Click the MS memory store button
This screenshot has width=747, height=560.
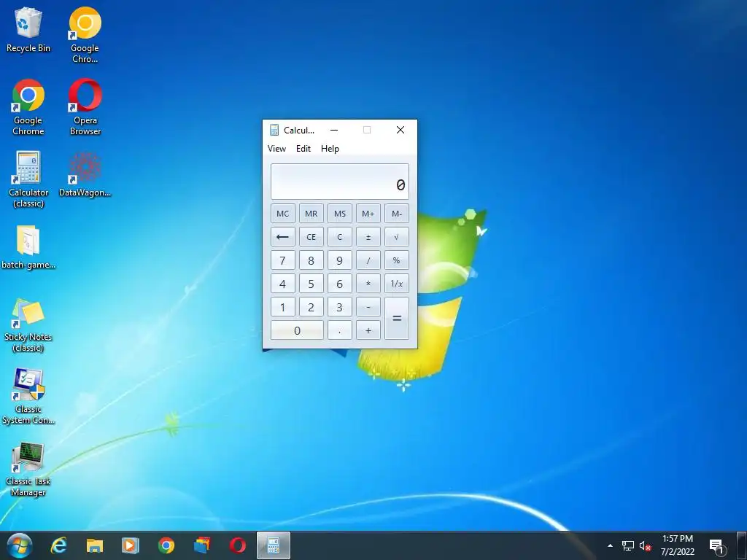340,214
